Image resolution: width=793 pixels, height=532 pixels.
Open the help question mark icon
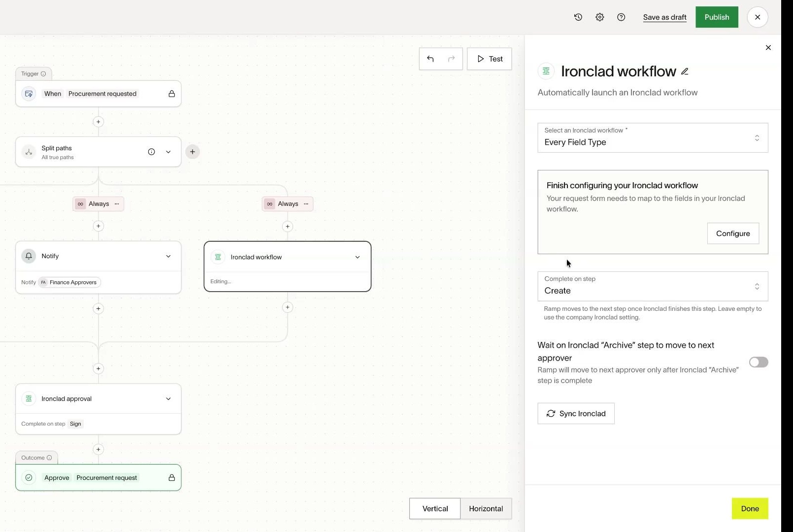[x=621, y=17]
